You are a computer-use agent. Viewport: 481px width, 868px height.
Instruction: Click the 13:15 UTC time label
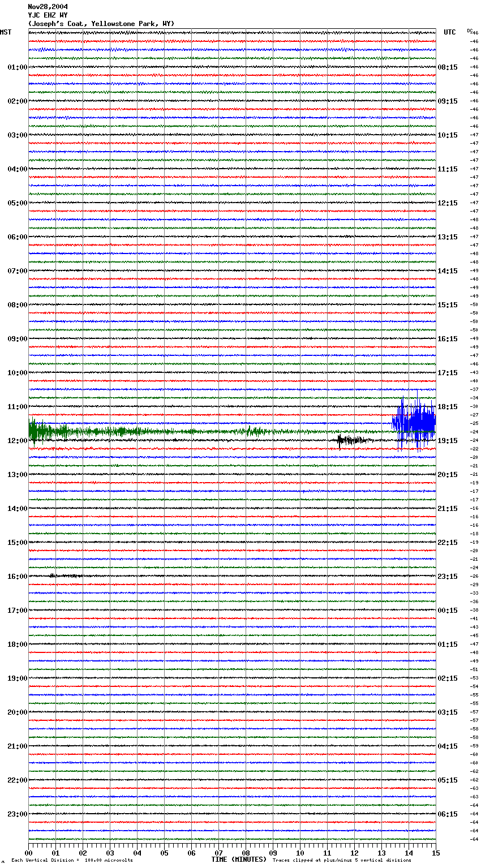click(x=448, y=237)
